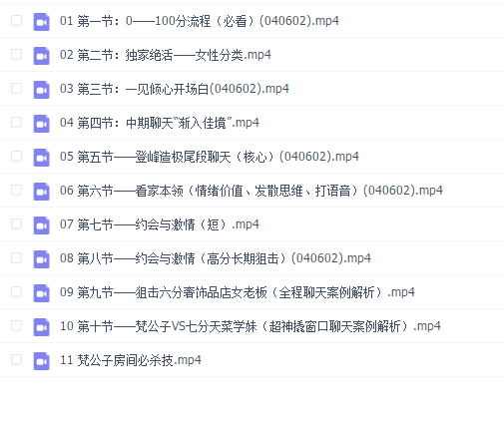Check the box for 07 第七节 file
Image resolution: width=504 pixels, height=434 pixels.
pos(16,223)
